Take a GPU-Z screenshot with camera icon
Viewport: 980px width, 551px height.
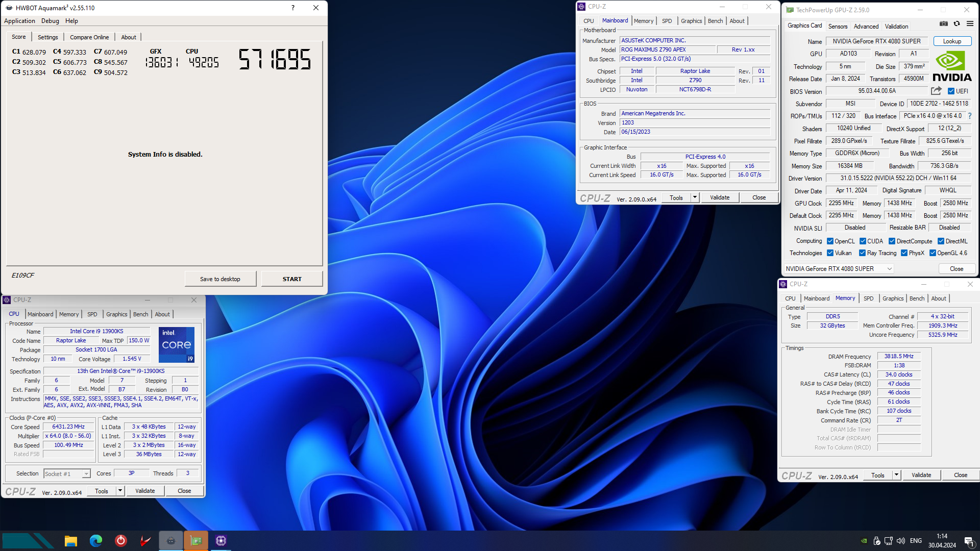tap(944, 24)
